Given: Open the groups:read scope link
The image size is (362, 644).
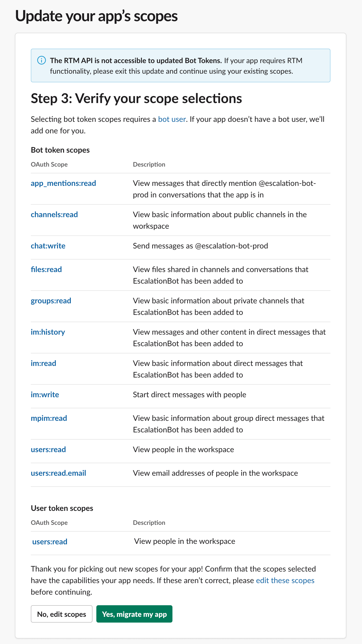Looking at the screenshot, I should 51,301.
